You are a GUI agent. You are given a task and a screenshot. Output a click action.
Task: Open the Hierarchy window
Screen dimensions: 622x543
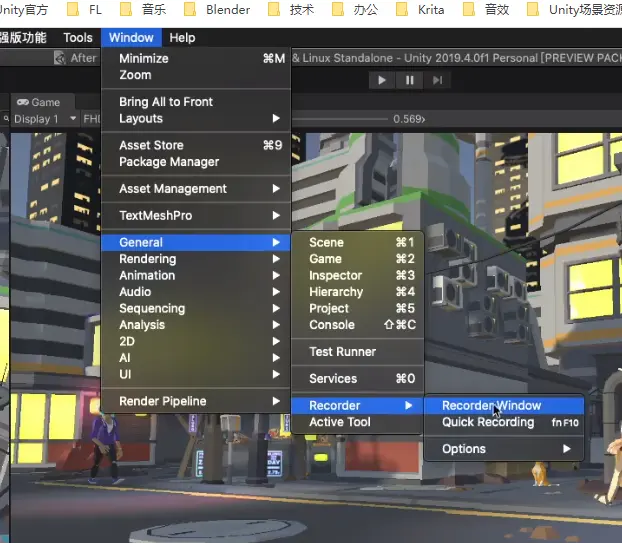tap(357, 292)
